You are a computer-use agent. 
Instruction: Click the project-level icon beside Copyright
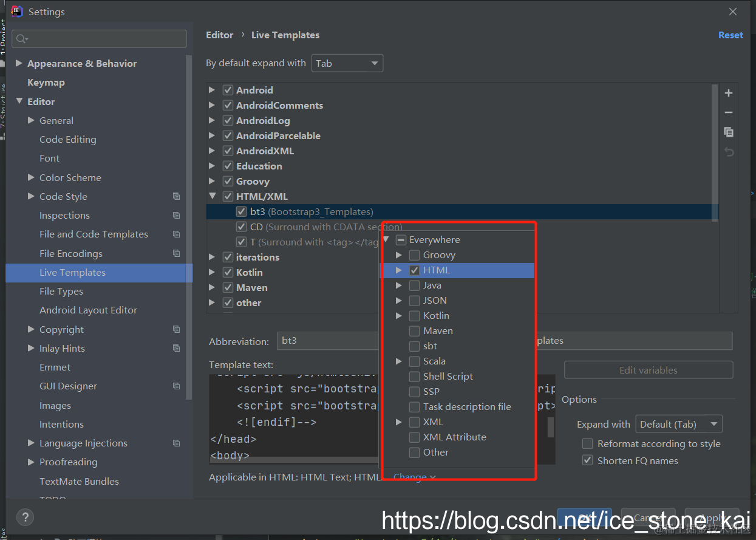click(x=176, y=329)
